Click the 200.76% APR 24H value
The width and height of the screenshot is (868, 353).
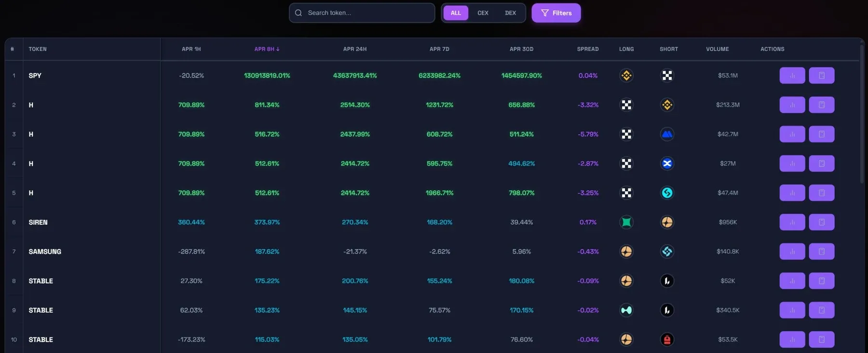coord(355,281)
